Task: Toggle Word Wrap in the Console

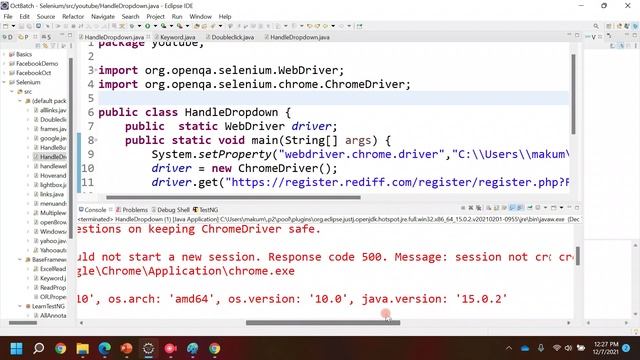Action: click(504, 208)
